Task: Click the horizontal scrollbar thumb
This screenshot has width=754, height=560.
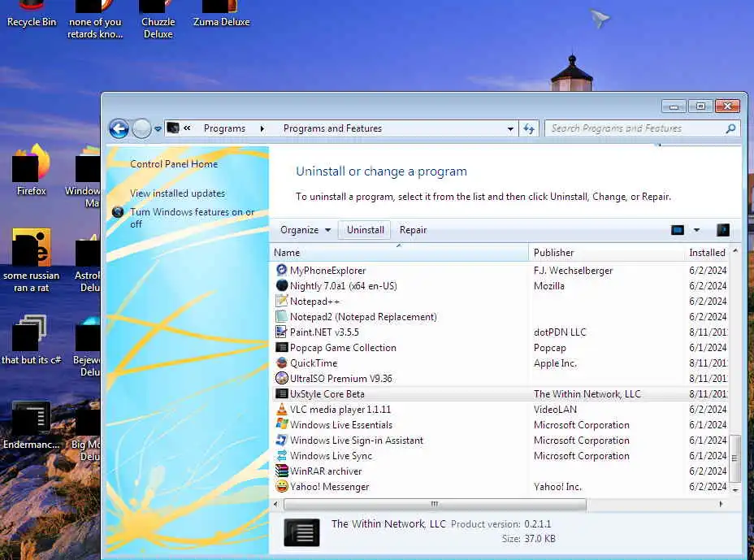Action: [x=435, y=504]
